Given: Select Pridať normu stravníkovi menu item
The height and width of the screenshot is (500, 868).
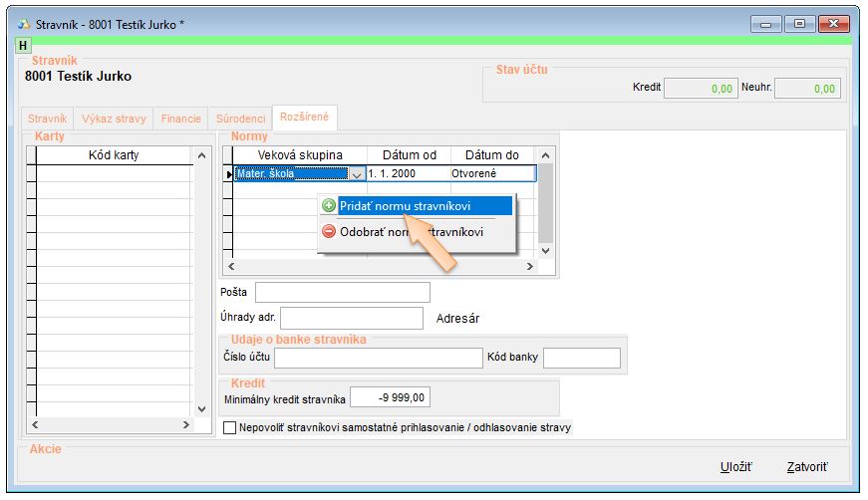Looking at the screenshot, I should [x=418, y=205].
